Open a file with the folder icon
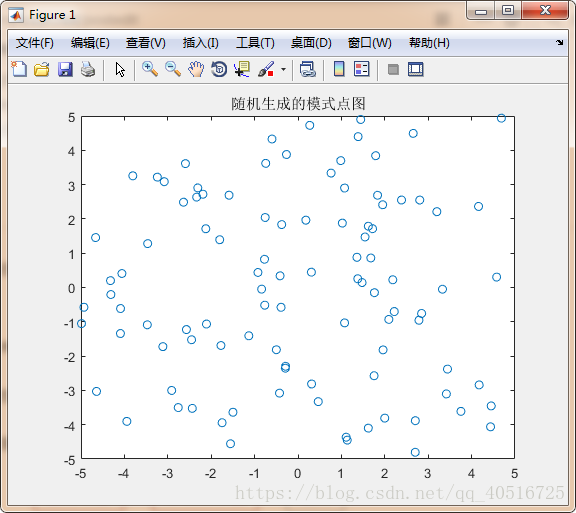This screenshot has width=576, height=513. pos(42,69)
